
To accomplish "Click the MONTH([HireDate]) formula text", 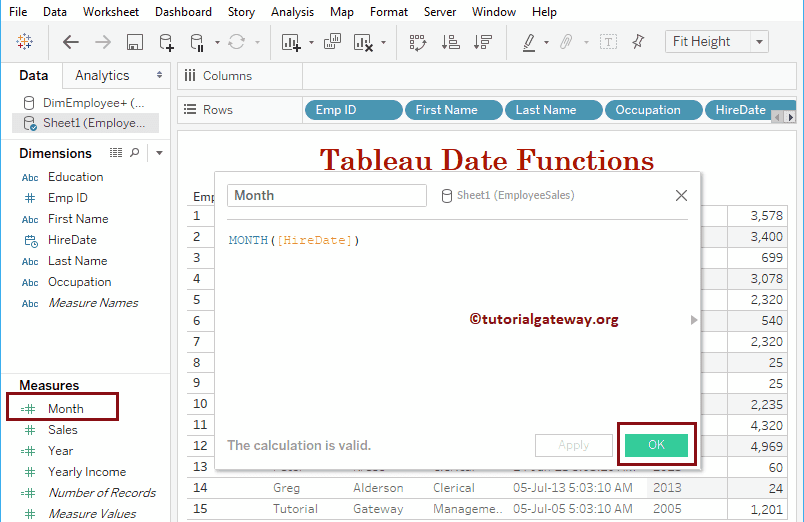I will click(294, 240).
